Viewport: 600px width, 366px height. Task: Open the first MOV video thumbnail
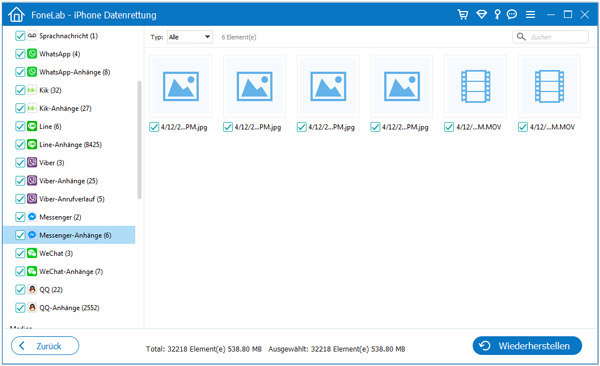(476, 86)
